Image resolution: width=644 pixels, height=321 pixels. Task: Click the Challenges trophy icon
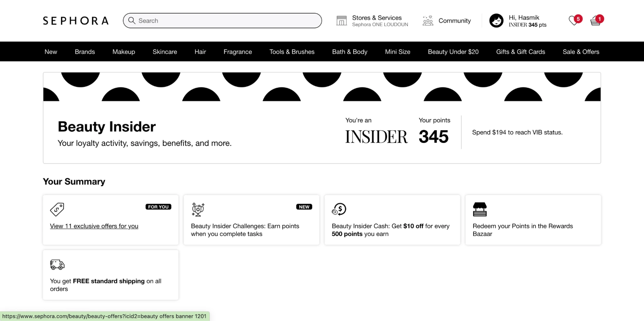198,209
